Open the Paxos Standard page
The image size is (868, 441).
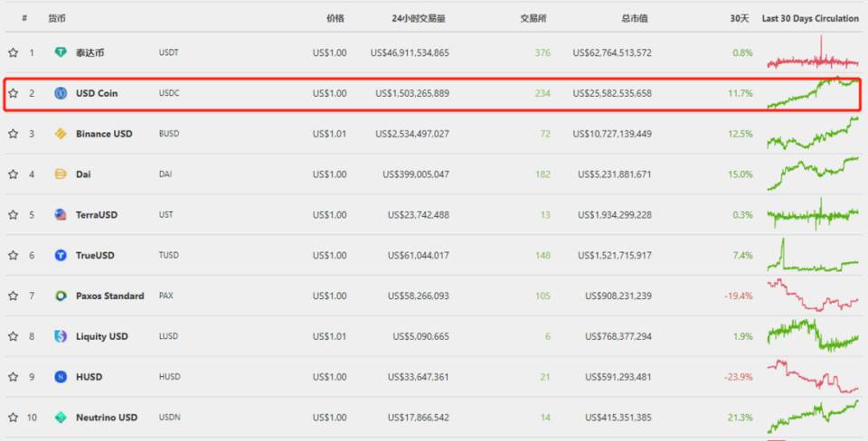pos(109,296)
